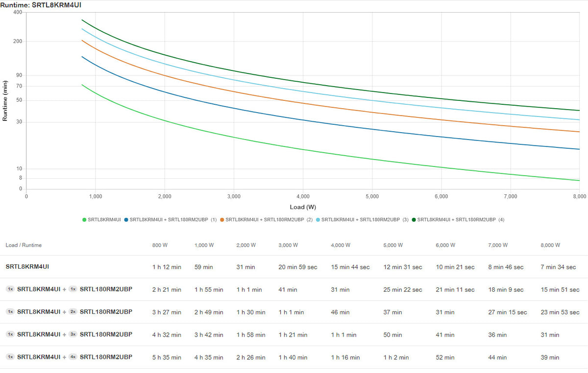Click the 4,000 tick on the load axis

(303, 196)
